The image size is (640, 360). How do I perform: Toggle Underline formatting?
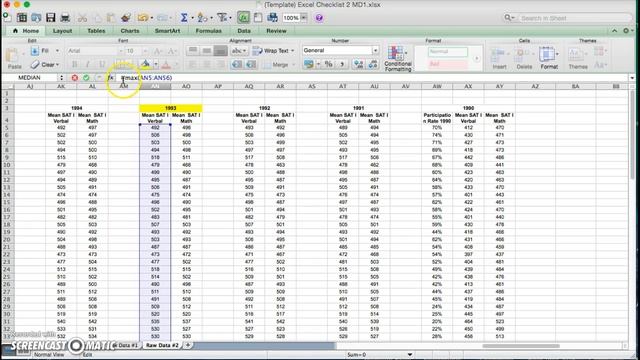(x=102, y=64)
